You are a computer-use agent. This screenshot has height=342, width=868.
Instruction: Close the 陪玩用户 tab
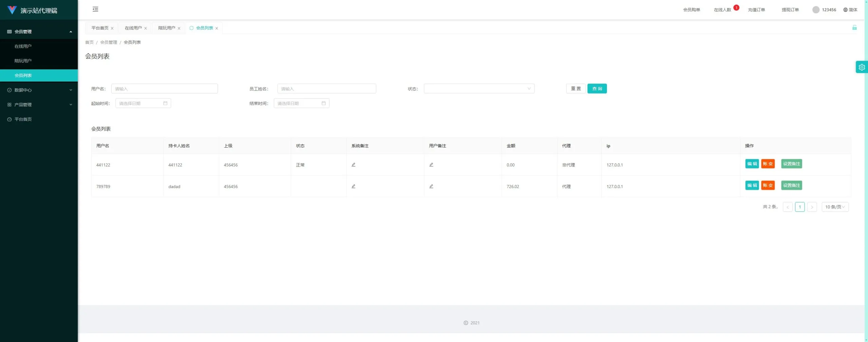coord(179,28)
